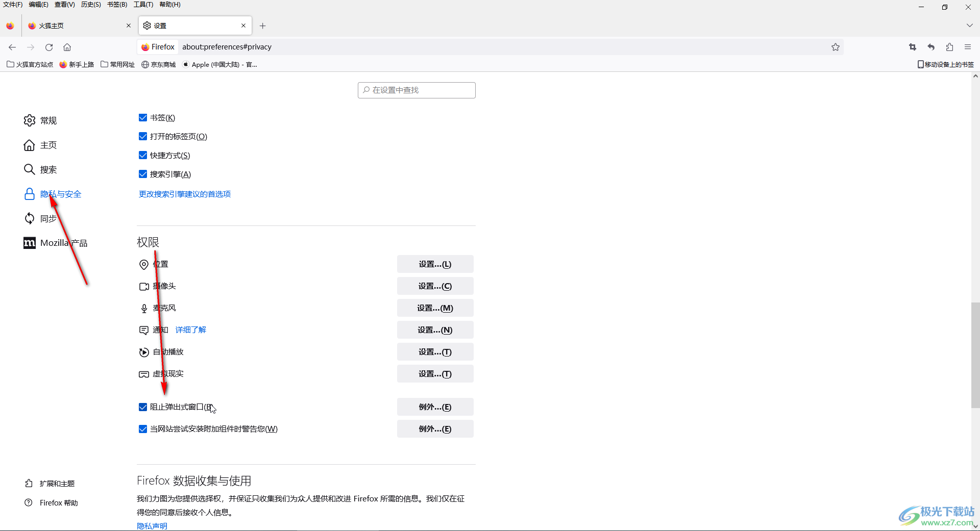Open the 隐私声明 link
Image resolution: width=980 pixels, height=531 pixels.
(152, 526)
